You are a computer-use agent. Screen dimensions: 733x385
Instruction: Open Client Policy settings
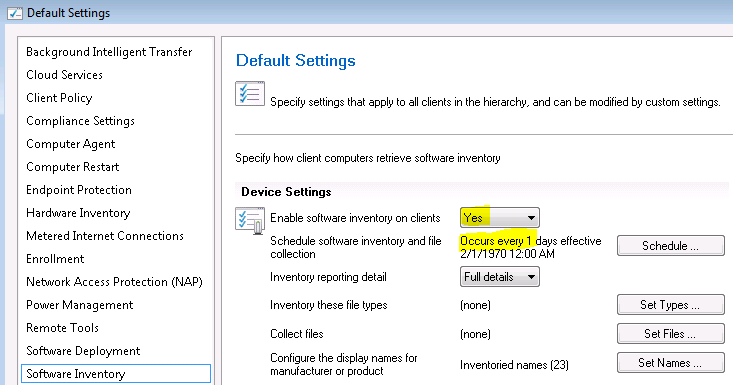click(59, 98)
